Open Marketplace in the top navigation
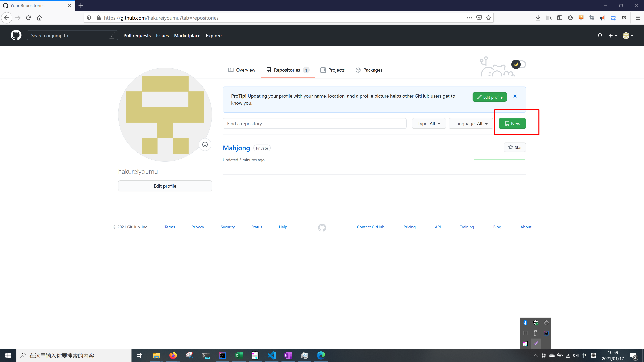The width and height of the screenshot is (644, 362). point(187,36)
